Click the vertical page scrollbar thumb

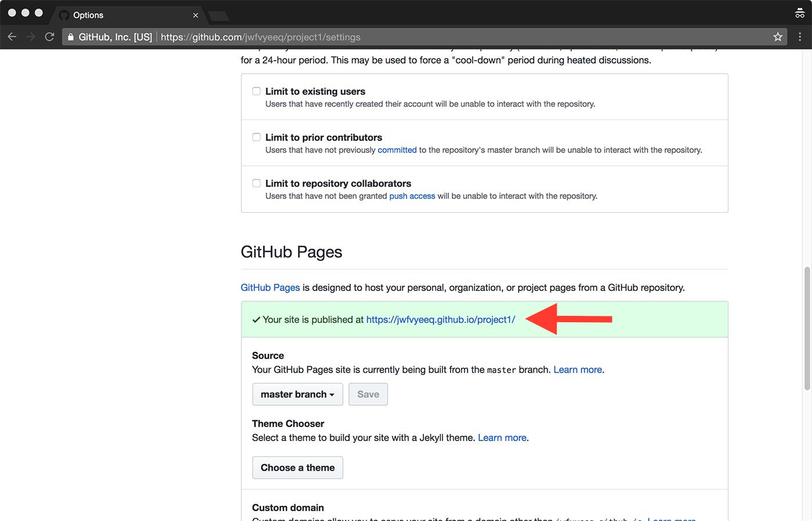(807, 328)
